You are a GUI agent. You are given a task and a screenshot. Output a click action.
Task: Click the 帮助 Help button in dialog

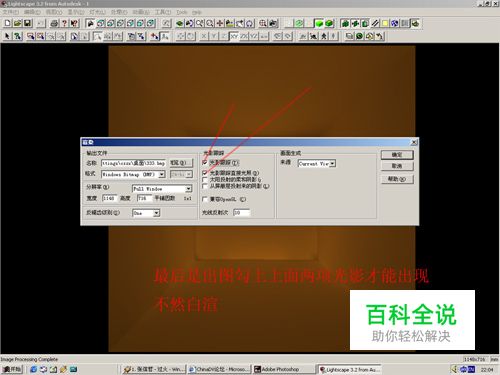[397, 179]
